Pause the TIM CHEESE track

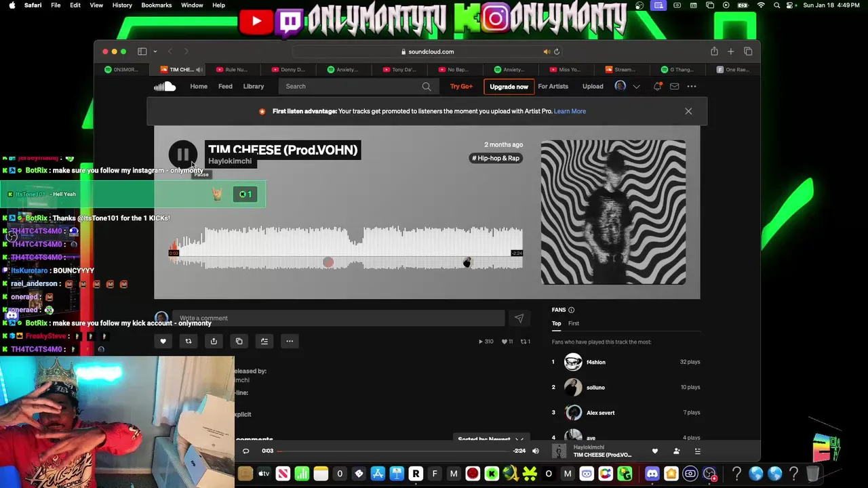point(183,155)
